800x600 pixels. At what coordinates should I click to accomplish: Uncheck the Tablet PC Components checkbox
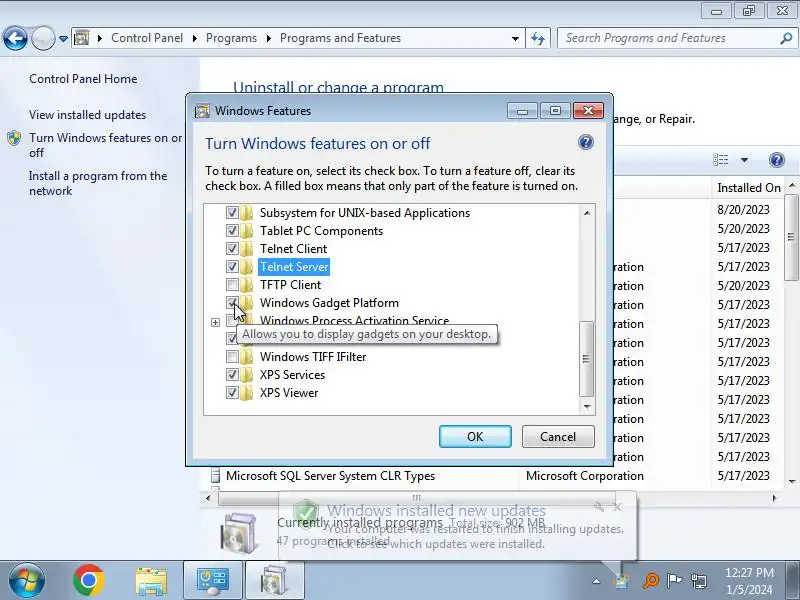232,231
